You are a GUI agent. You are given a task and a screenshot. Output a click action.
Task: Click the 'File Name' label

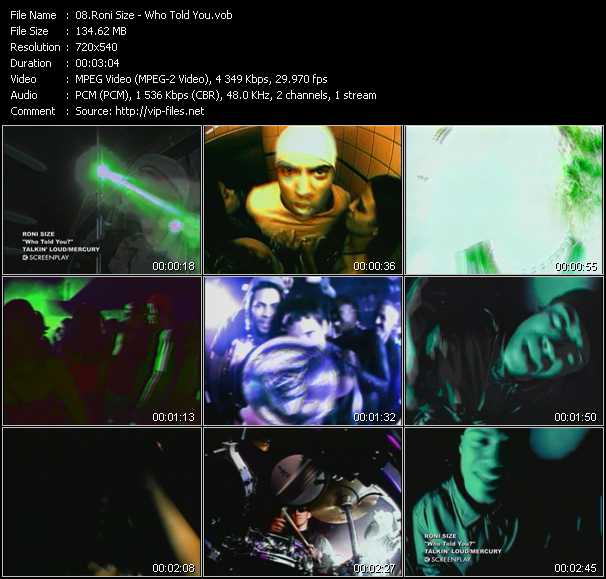click(x=33, y=15)
